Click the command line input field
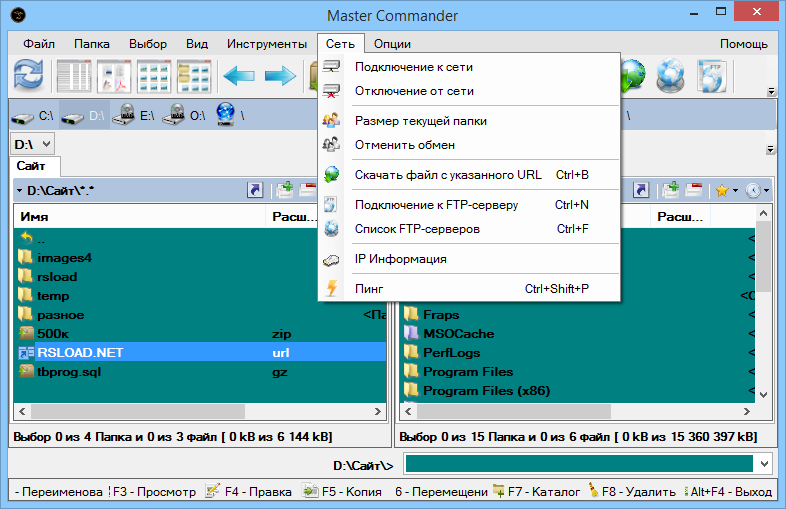 [x=579, y=464]
